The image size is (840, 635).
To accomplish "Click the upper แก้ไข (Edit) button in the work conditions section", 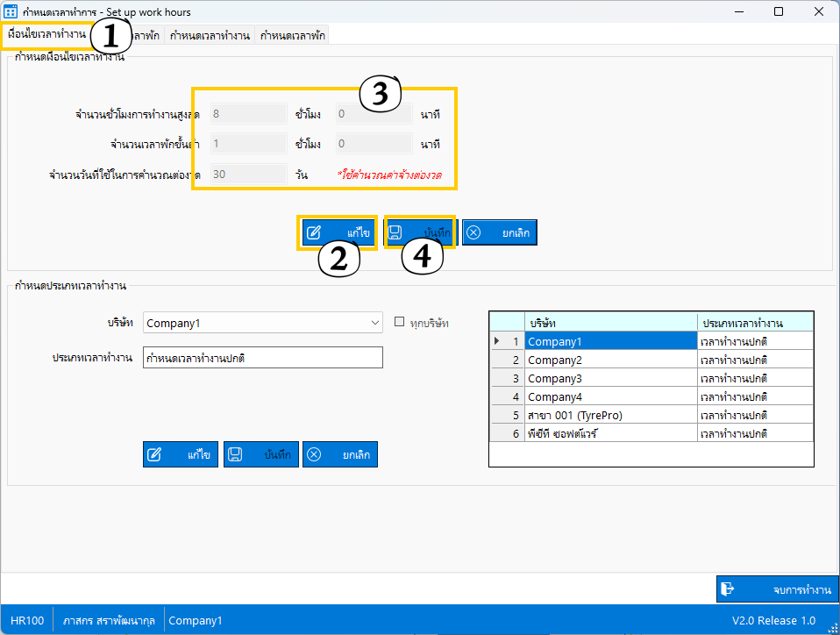I will (338, 232).
